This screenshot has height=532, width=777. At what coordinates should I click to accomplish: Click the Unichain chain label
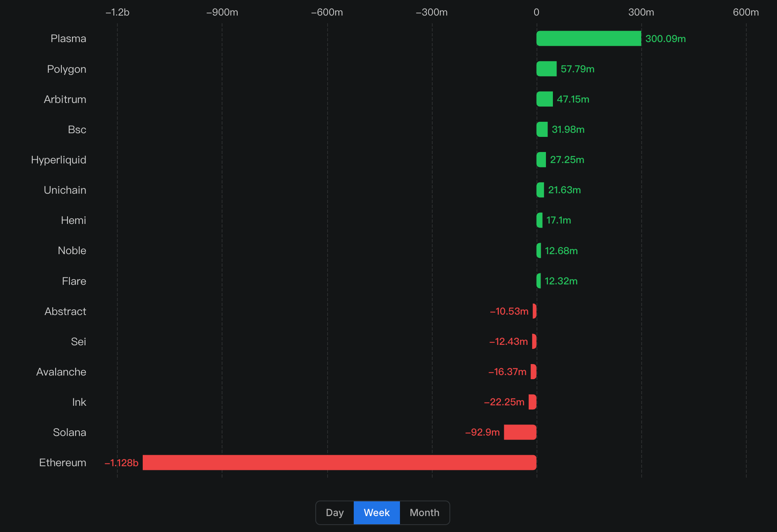65,190
